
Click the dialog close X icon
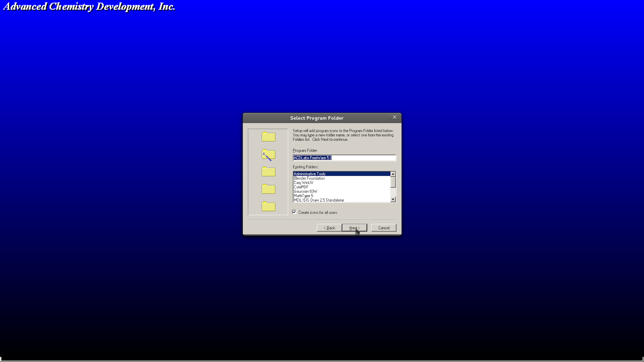[x=394, y=117]
